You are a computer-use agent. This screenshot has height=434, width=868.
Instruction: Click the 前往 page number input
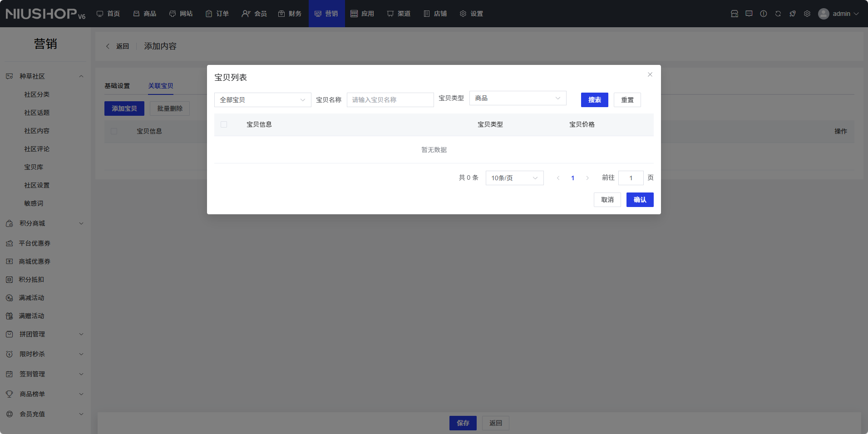click(x=631, y=178)
